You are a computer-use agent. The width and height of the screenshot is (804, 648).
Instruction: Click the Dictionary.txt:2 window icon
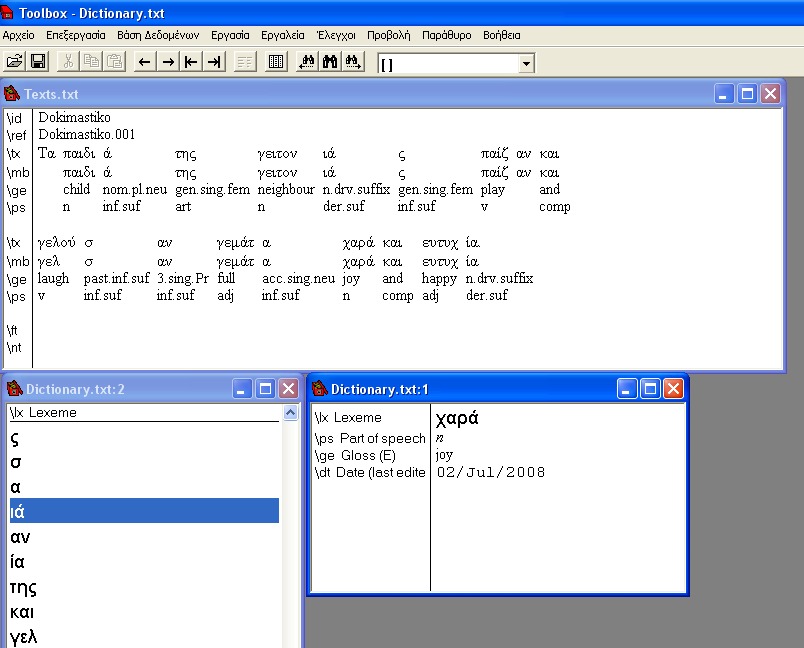[x=14, y=389]
